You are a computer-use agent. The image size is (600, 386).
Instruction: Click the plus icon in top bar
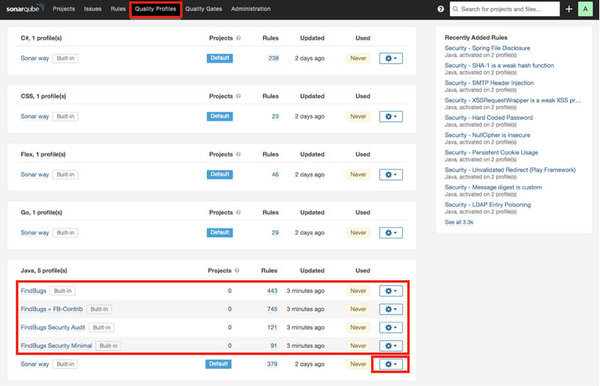pyautogui.click(x=569, y=9)
